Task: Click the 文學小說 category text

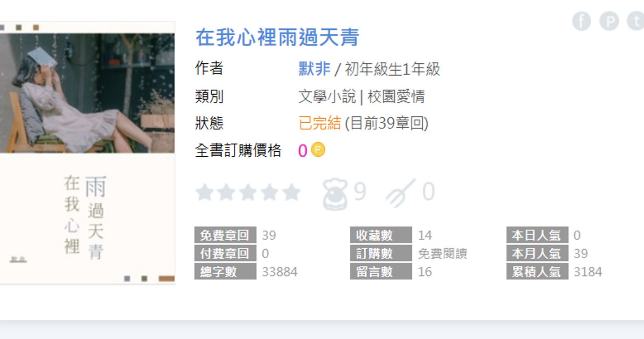Action: pyautogui.click(x=327, y=96)
